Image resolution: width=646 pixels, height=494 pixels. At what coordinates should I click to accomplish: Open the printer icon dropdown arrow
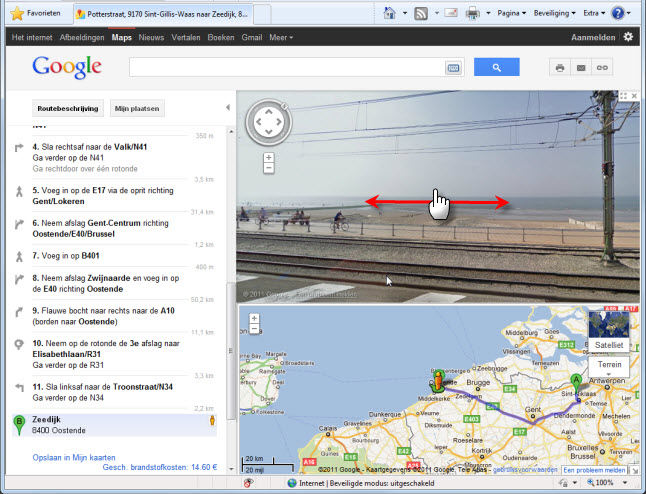coord(488,13)
